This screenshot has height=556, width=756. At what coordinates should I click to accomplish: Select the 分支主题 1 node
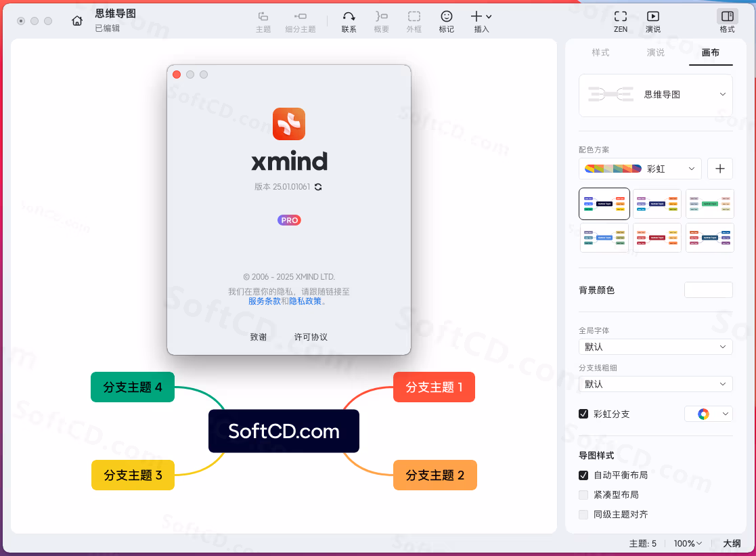pos(434,387)
